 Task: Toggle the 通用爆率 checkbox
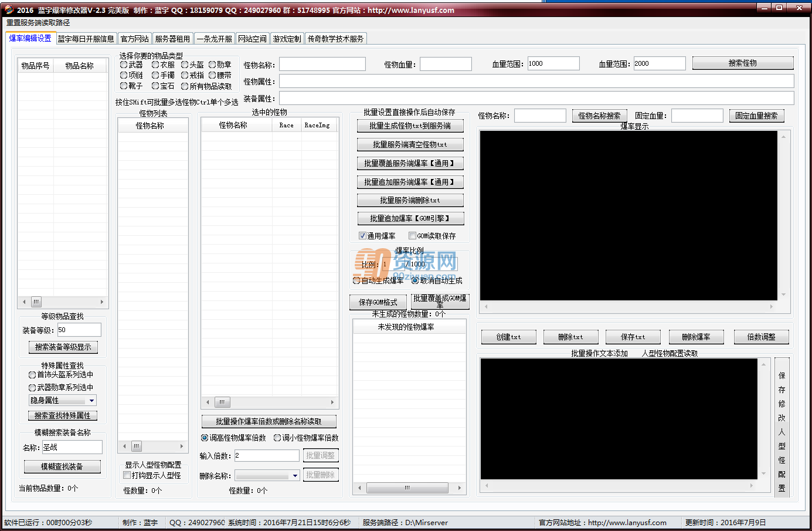(x=362, y=236)
